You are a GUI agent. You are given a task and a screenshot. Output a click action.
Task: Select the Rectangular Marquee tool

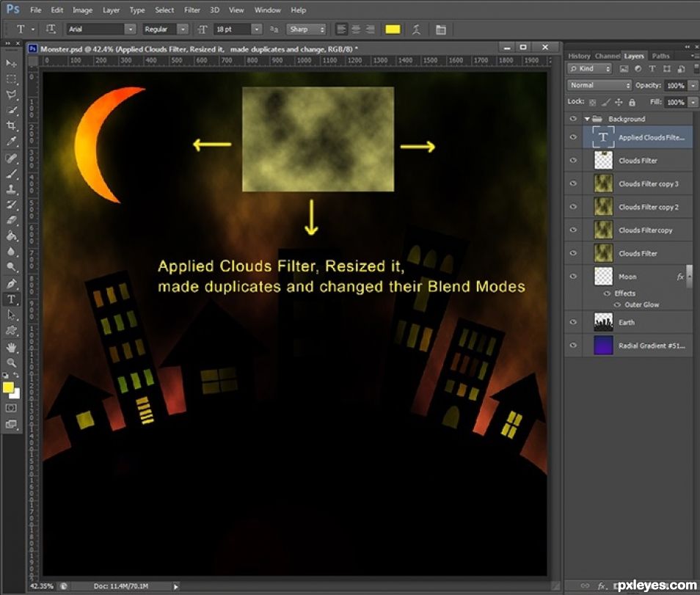click(11, 79)
